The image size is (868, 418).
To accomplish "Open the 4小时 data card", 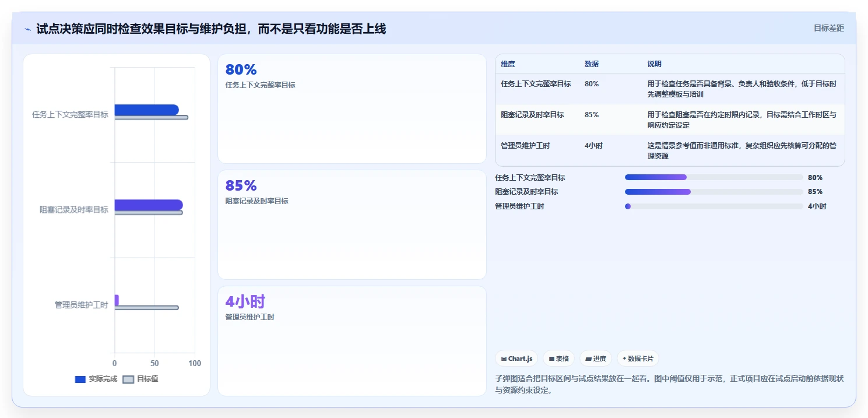I will click(352, 340).
